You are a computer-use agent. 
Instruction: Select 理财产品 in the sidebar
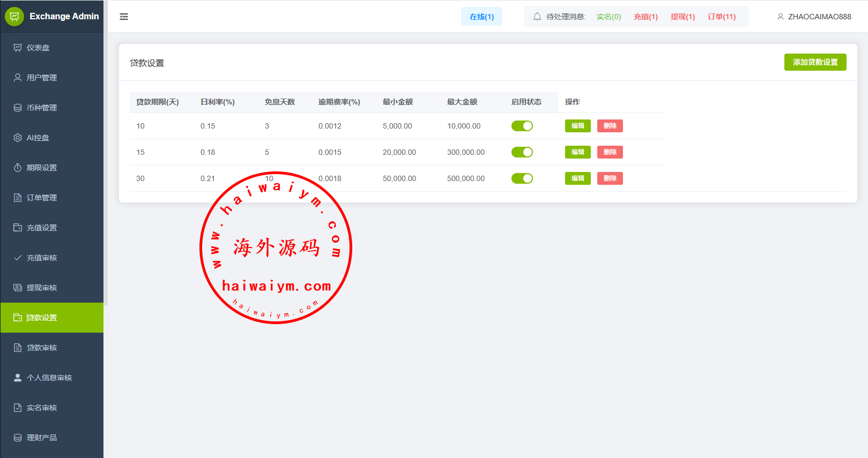pos(42,438)
